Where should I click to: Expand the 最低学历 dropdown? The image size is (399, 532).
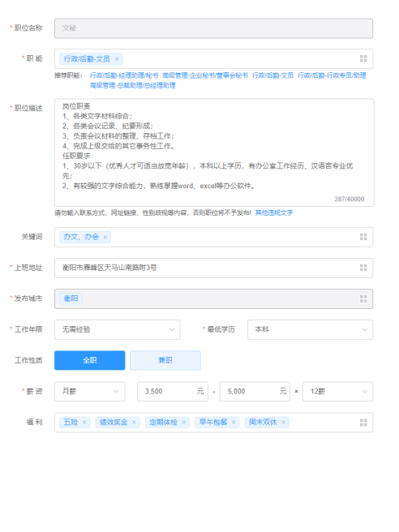tap(310, 329)
